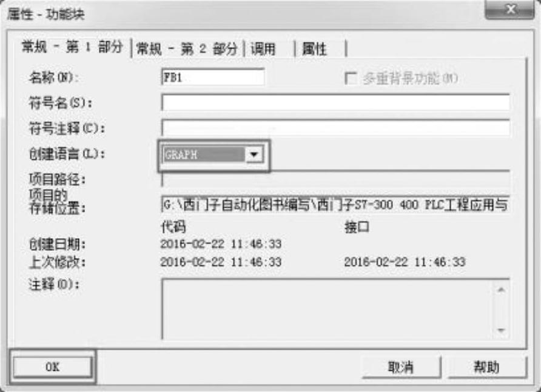Click the comment box vertical scrollbar track
This screenshot has width=541, height=392.
pyautogui.click(x=501, y=310)
